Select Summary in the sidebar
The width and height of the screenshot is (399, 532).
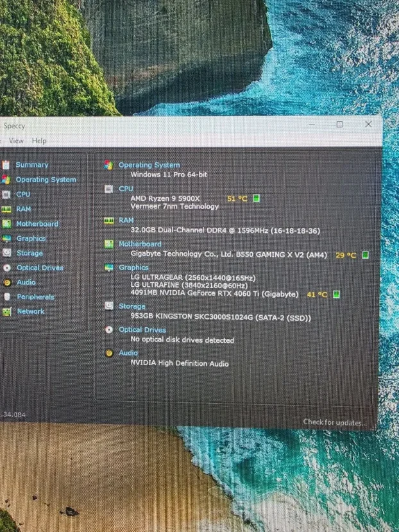pos(32,165)
